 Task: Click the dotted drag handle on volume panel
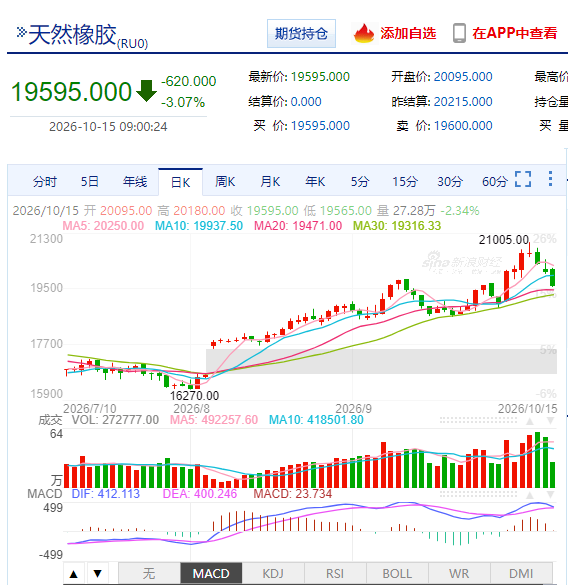(478, 420)
